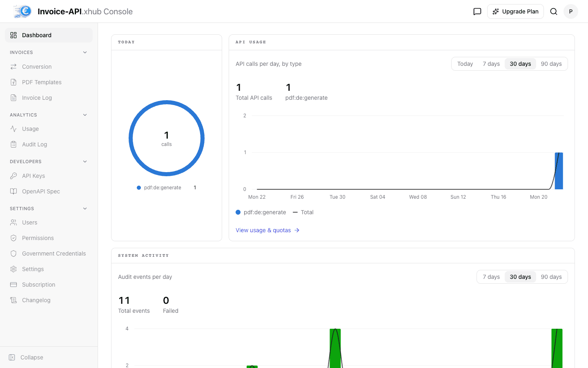Open the OpenAPI Spec page
588x368 pixels.
coord(49,191)
